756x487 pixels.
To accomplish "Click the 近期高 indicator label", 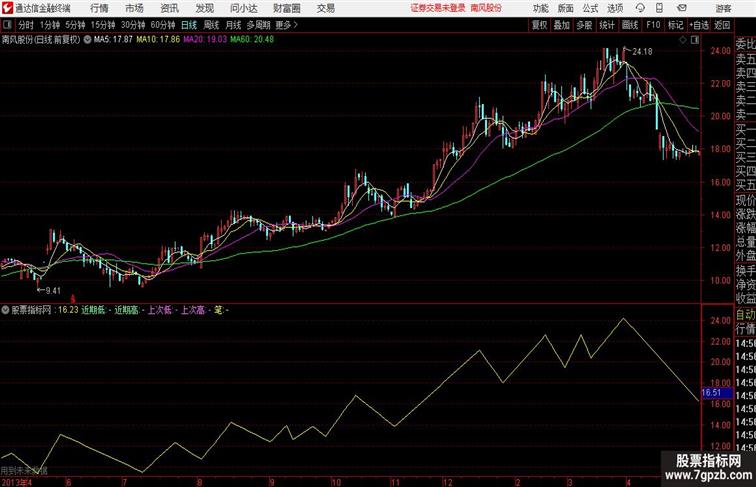I will pos(126,310).
